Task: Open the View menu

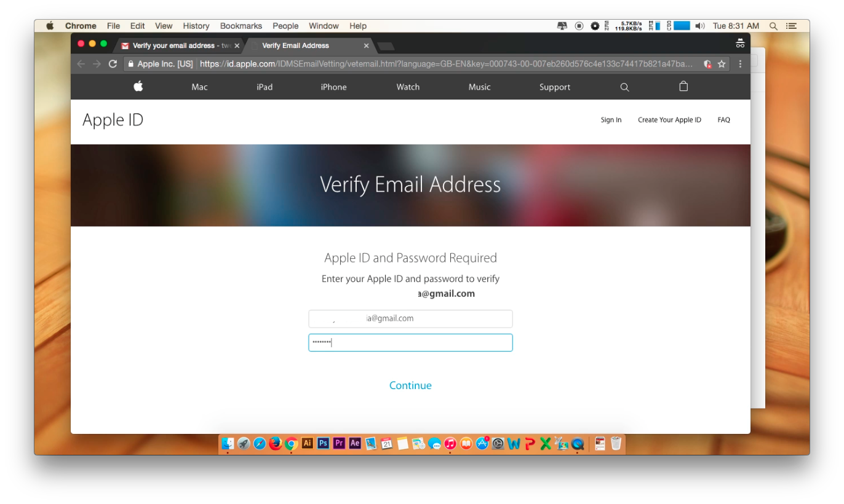Action: pyautogui.click(x=164, y=26)
